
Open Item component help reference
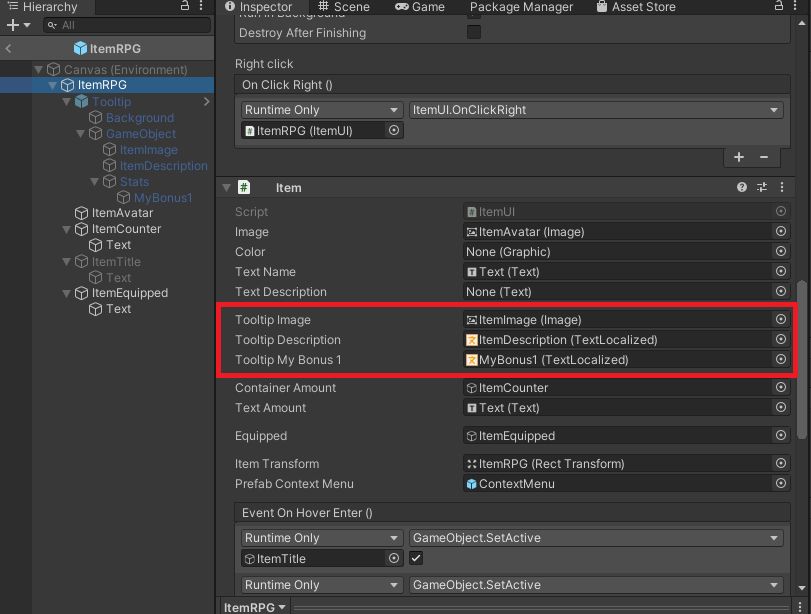[x=742, y=187]
